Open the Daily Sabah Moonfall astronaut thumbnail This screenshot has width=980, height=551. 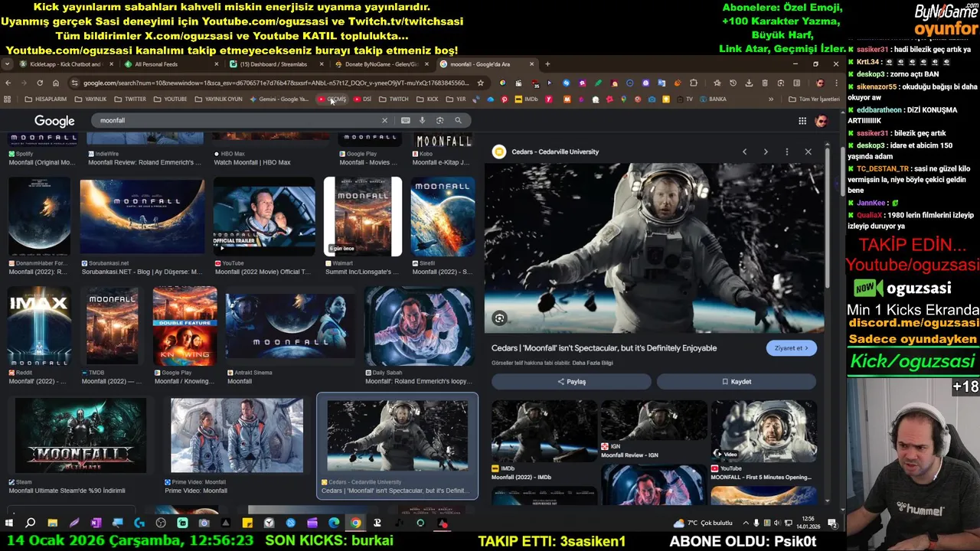tap(419, 327)
